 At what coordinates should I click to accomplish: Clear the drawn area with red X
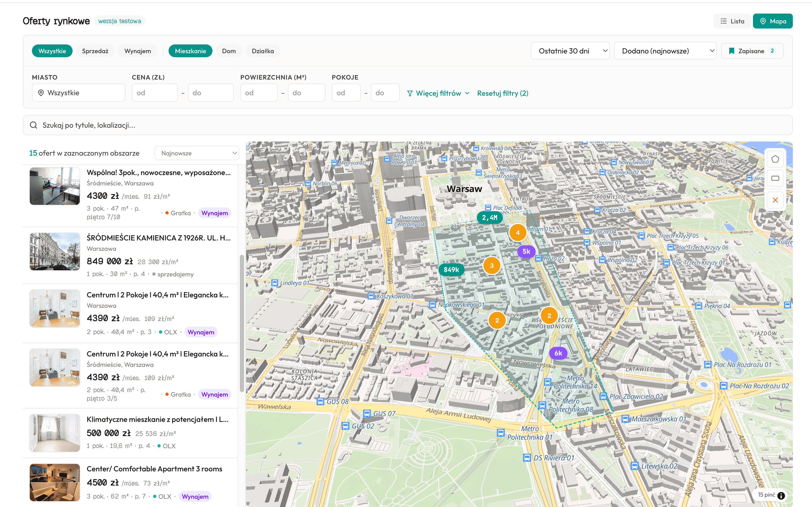[775, 200]
